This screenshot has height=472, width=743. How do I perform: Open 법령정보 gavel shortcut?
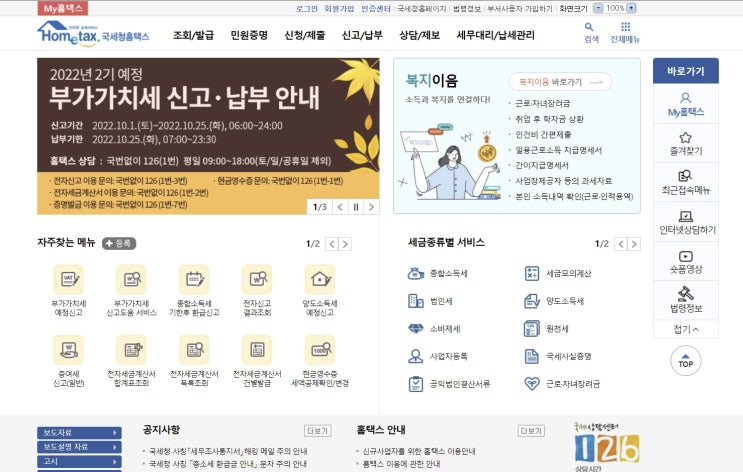coord(686,301)
